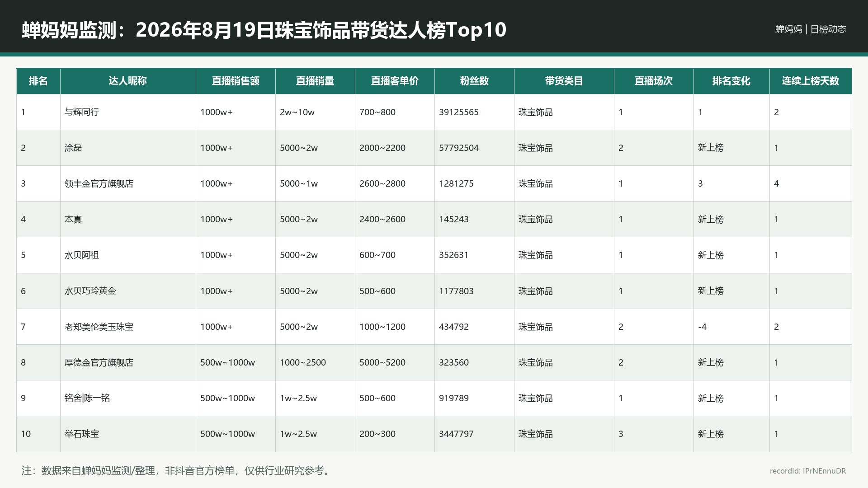Click the slide title 蝉妈妈监测
The image size is (868, 488).
(x=264, y=30)
